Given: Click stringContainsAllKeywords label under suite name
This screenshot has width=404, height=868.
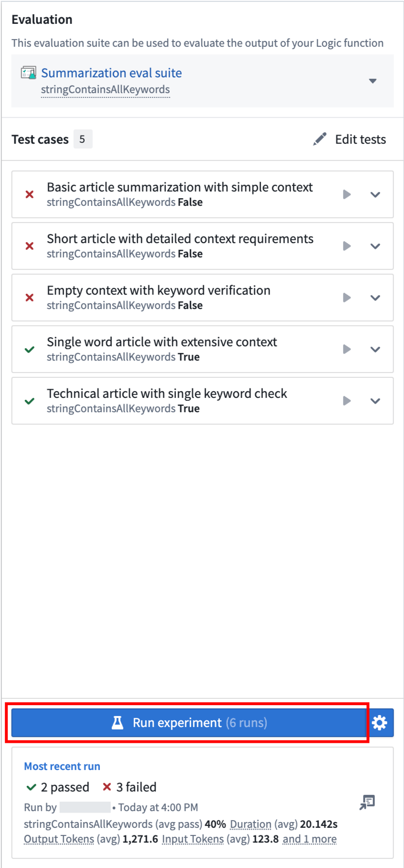Looking at the screenshot, I should pos(105,90).
